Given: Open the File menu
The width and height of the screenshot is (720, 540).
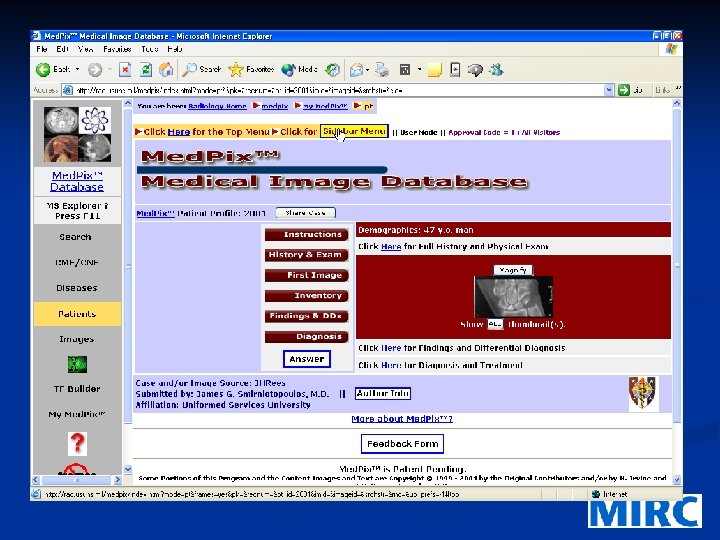Looking at the screenshot, I should (42, 49).
